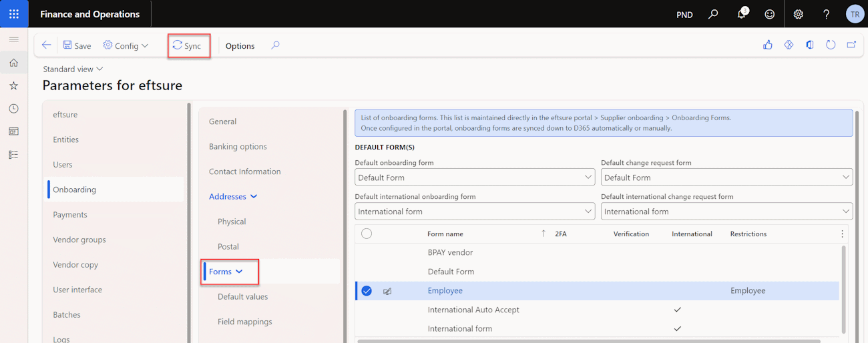Image resolution: width=868 pixels, height=343 pixels.
Task: Select the BPAY vendor row
Action: coord(597,253)
